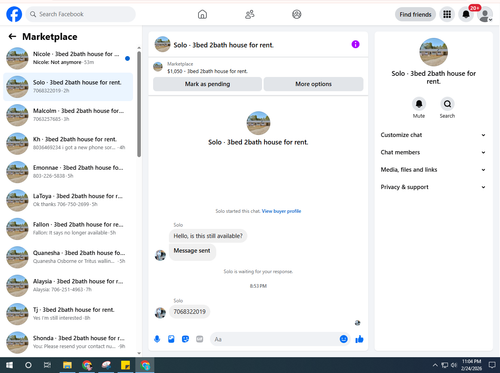500x373 pixels.
Task: Expand Customize chat section
Action: tap(433, 135)
